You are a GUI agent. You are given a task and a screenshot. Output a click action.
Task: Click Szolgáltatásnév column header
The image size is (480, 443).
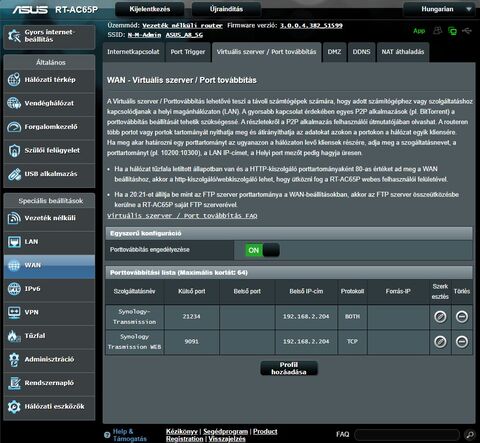pyautogui.click(x=134, y=291)
